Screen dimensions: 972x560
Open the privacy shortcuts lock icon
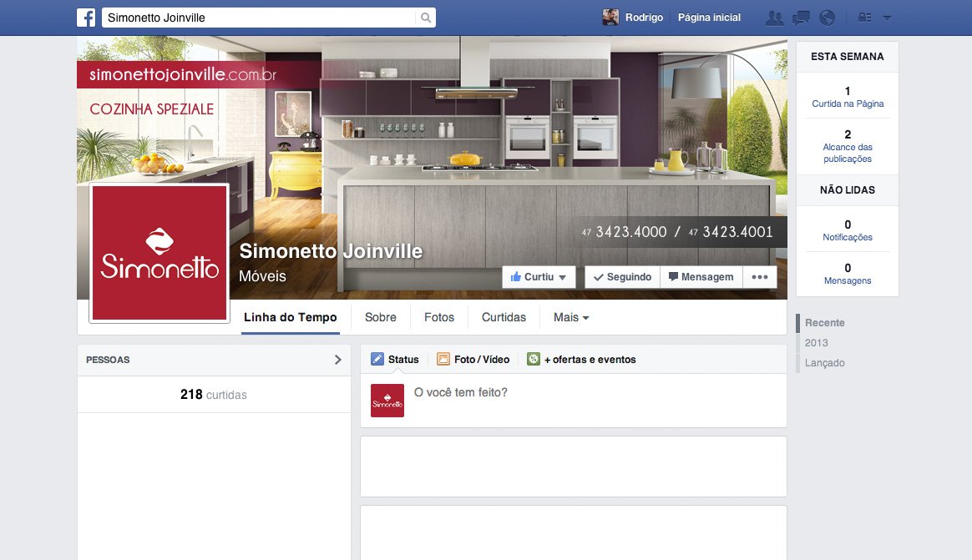click(x=864, y=18)
